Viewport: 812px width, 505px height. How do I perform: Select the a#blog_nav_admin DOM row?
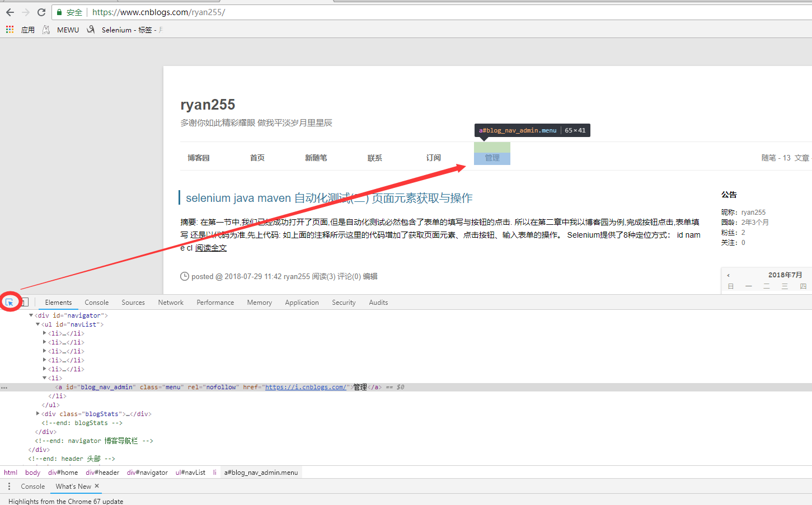(x=406, y=387)
